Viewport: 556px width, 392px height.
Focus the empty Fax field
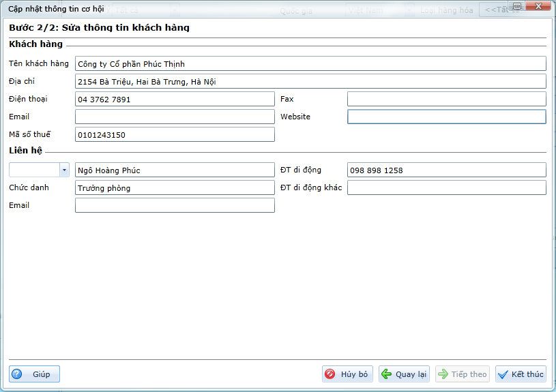[446, 99]
